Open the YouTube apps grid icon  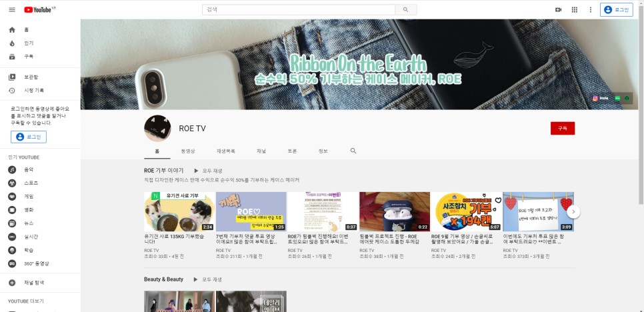(575, 9)
